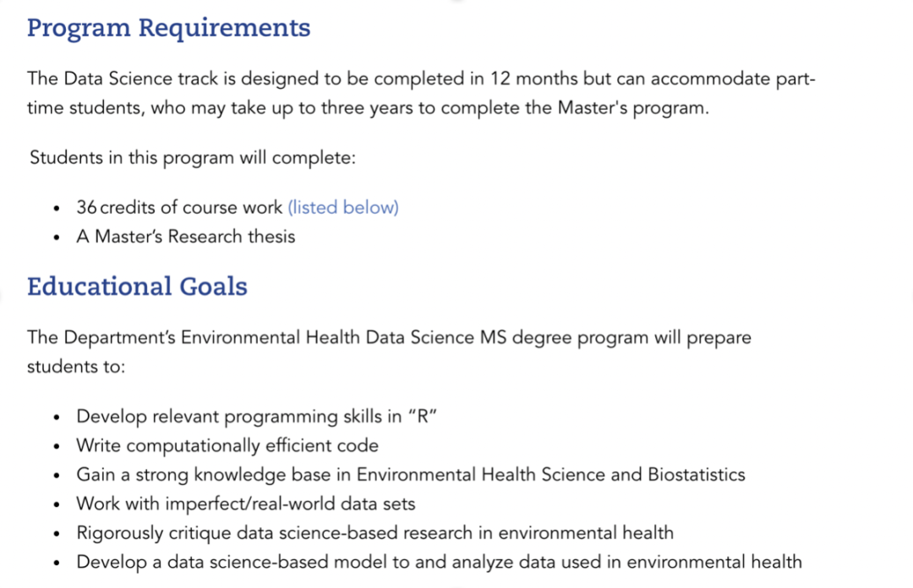Image resolution: width=913 pixels, height=588 pixels.
Task: Click the word "Goals" in the heading
Action: pyautogui.click(x=213, y=286)
